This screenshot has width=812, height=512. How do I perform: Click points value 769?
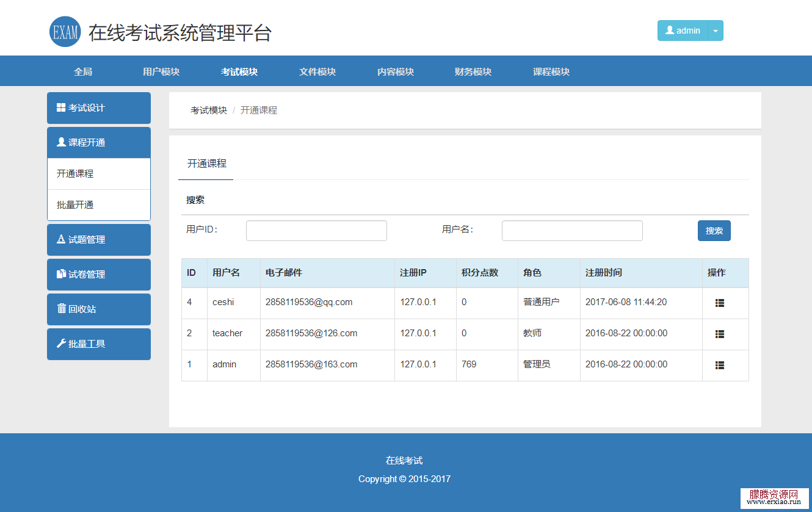(x=469, y=364)
